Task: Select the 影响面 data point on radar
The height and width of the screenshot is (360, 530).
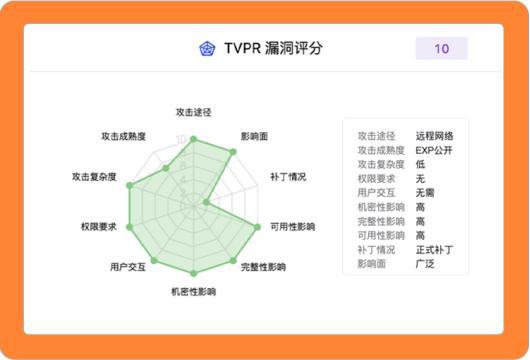Action: pyautogui.click(x=233, y=152)
